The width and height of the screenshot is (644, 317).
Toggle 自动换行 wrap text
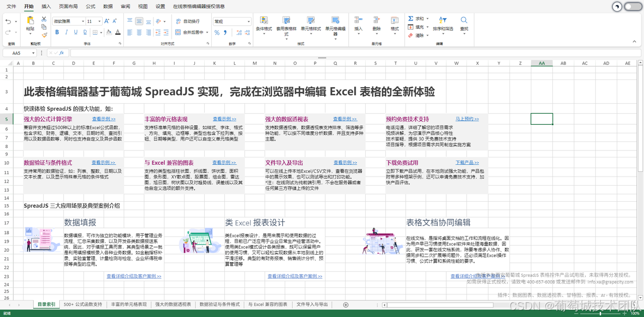pos(188,21)
